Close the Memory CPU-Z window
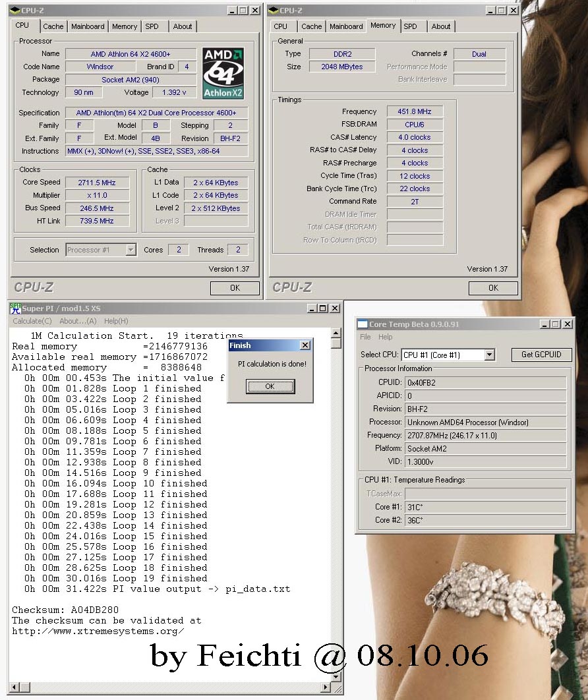Image resolution: width=588 pixels, height=700 pixels. [x=514, y=11]
